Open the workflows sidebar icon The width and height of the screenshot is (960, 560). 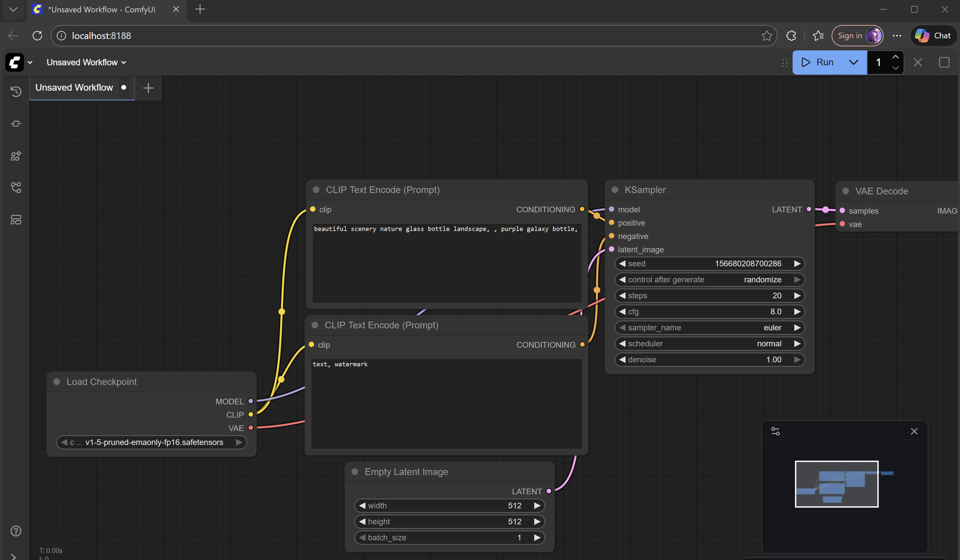[16, 187]
